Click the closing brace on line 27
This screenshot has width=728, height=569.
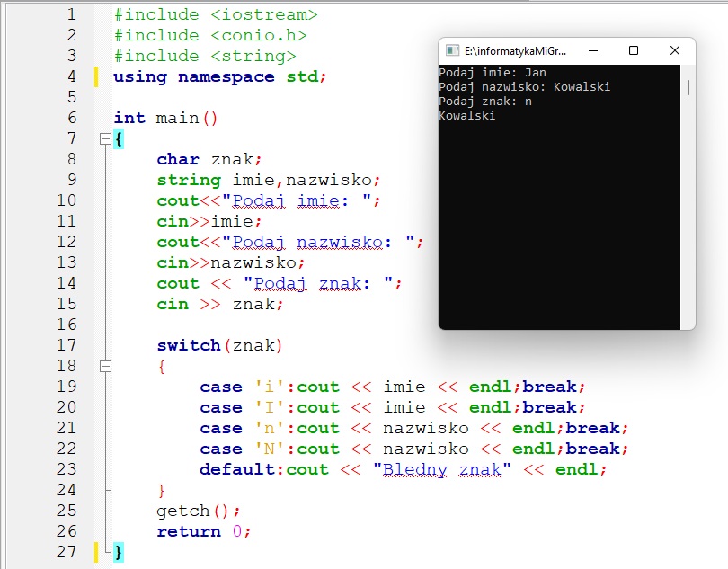pyautogui.click(x=119, y=552)
